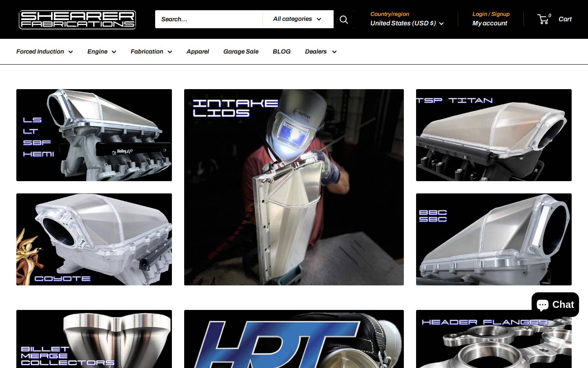
Task: Expand the Engine menu
Action: pos(102,52)
